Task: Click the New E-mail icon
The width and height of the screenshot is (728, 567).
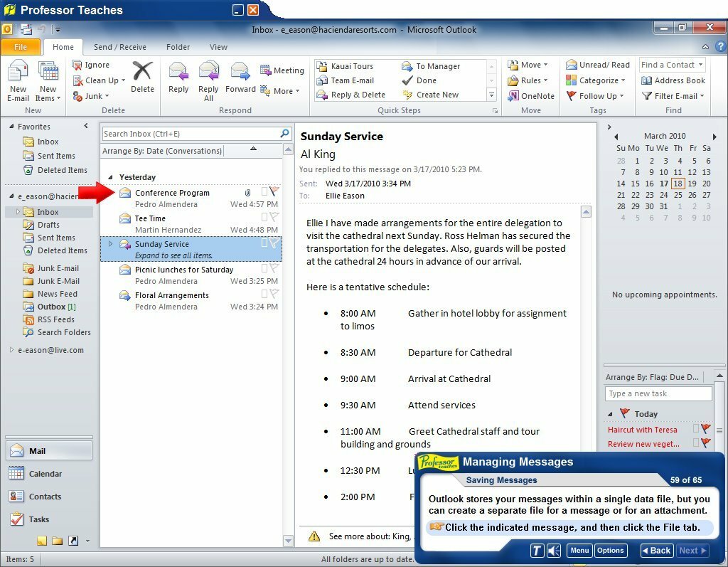Action: (18, 72)
